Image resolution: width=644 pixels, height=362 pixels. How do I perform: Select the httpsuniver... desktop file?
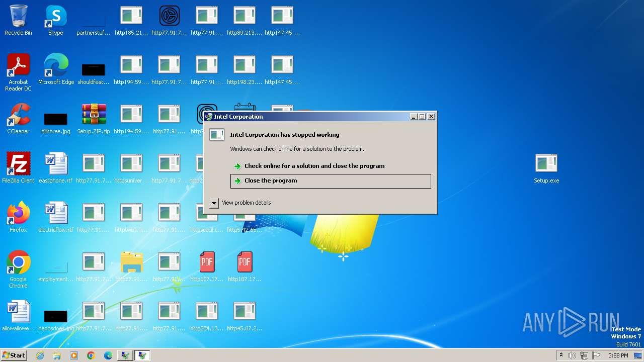coord(131,168)
